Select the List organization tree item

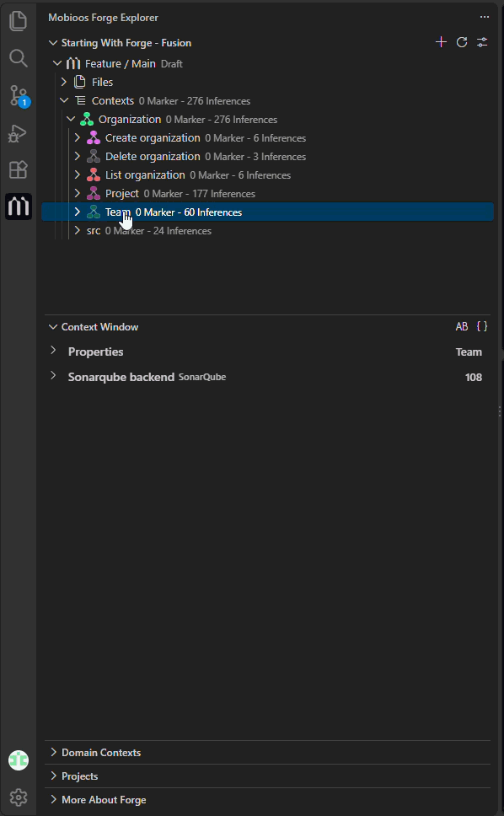pyautogui.click(x=145, y=174)
